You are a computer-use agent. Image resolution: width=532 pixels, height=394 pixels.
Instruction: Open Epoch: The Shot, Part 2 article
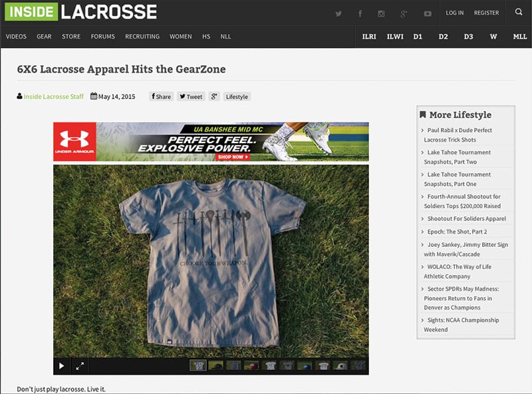457,232
